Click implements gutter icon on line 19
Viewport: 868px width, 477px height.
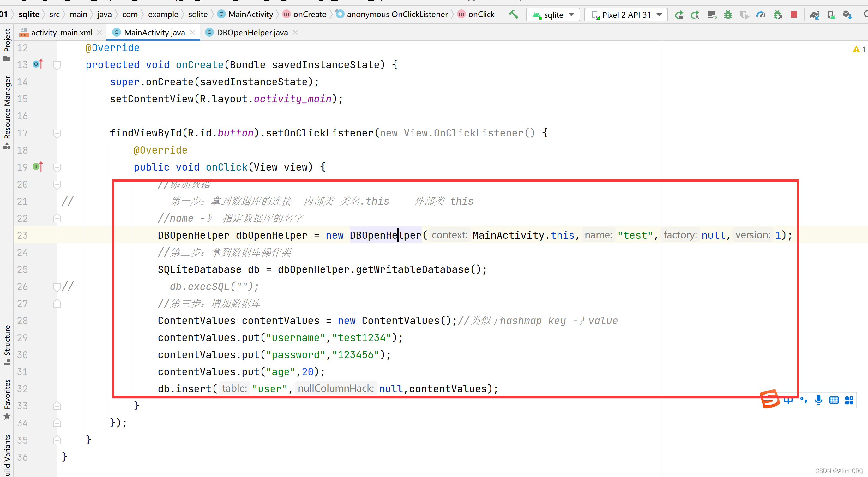point(38,166)
